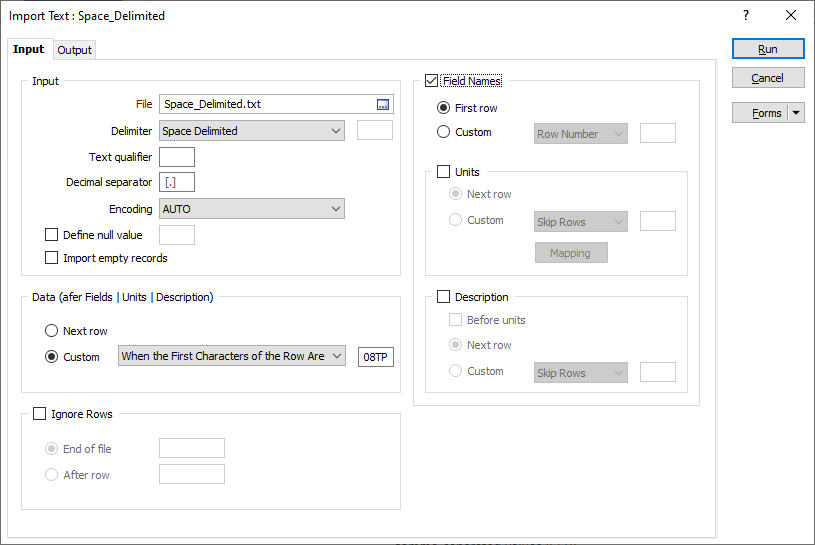Check Define null value
Viewport: 815px width, 545px height.
51,235
